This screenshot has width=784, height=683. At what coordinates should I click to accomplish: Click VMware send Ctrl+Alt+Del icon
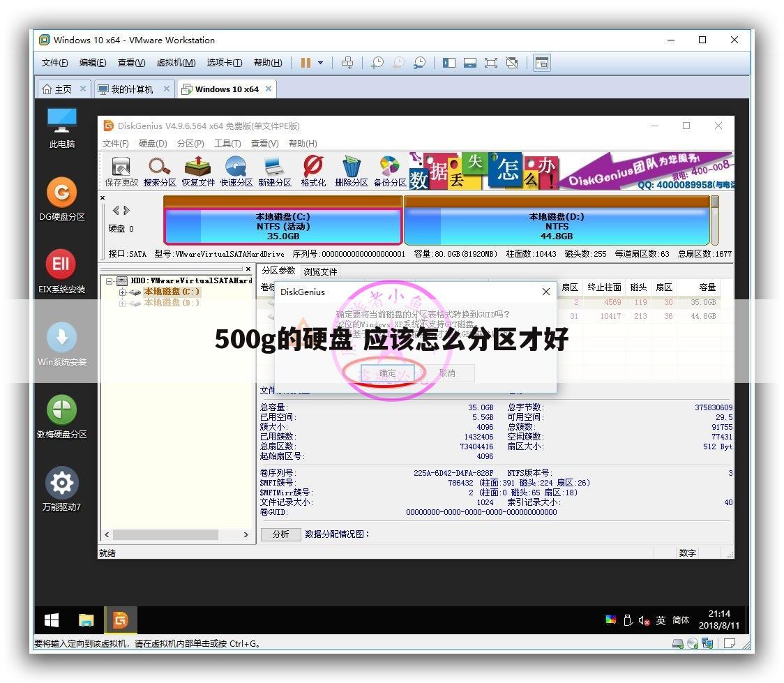click(x=347, y=63)
